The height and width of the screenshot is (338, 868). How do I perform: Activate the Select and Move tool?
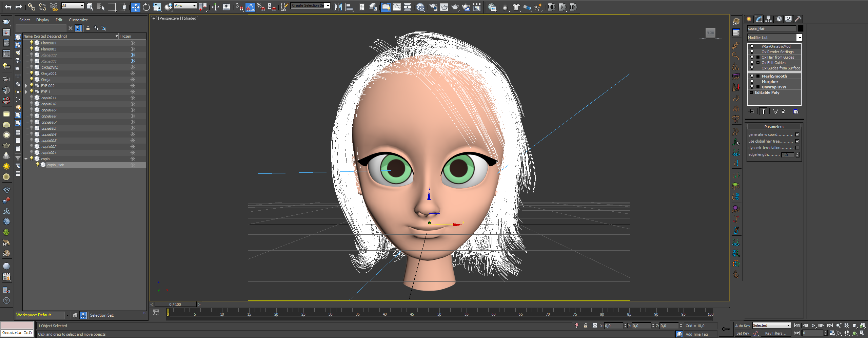coord(135,7)
